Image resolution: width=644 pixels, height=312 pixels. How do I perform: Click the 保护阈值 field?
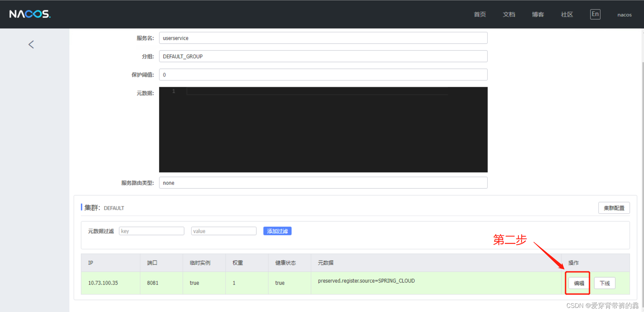pos(323,75)
